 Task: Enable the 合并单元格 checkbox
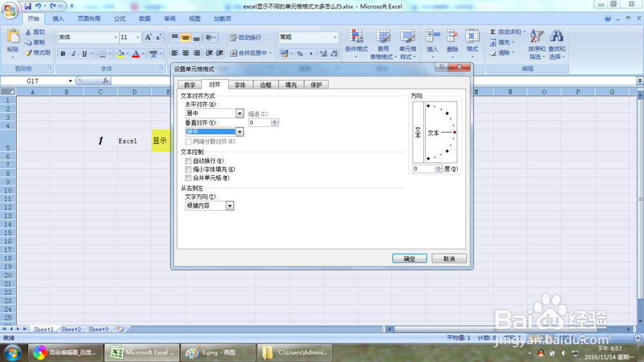pos(188,178)
